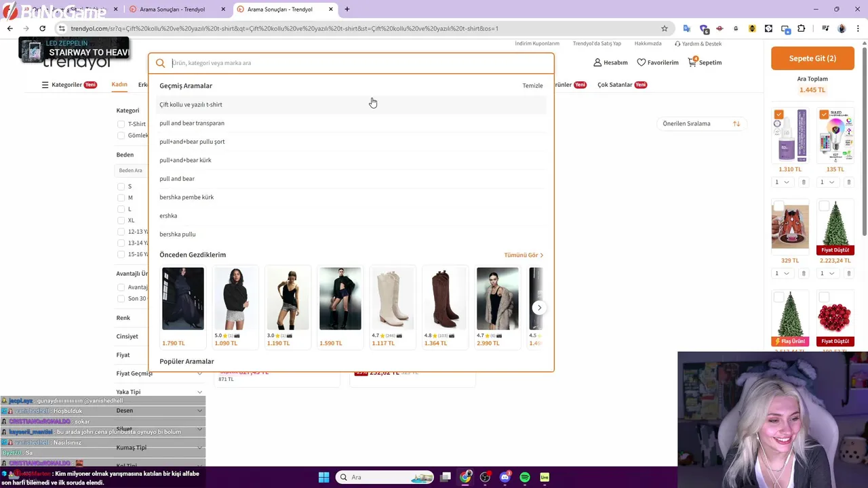The image size is (868, 488).
Task: Uncheck the 1.310 TL serum cart item
Action: coord(778,115)
